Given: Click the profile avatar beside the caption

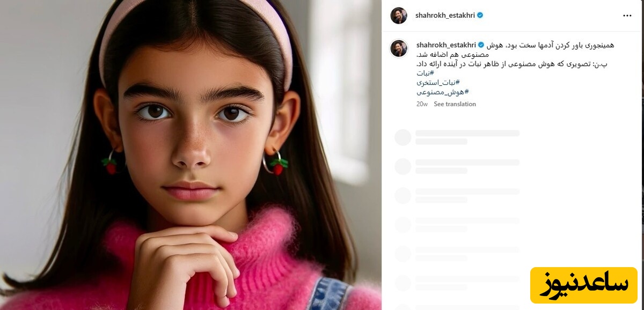Looking at the screenshot, I should point(399,48).
